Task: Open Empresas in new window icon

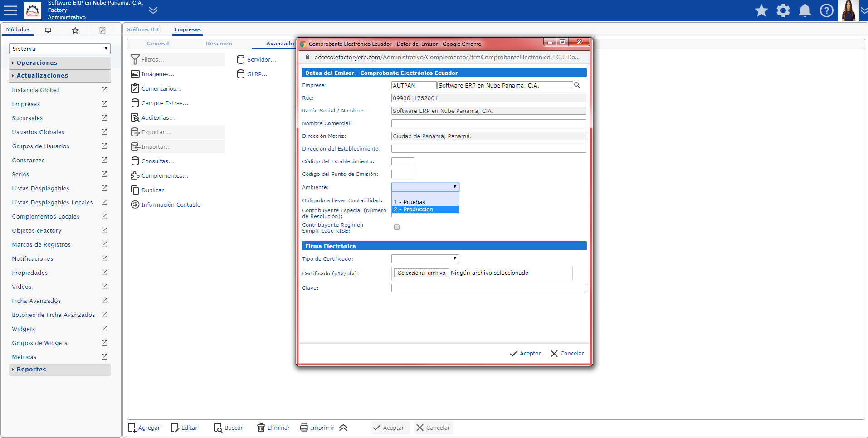Action: point(104,104)
